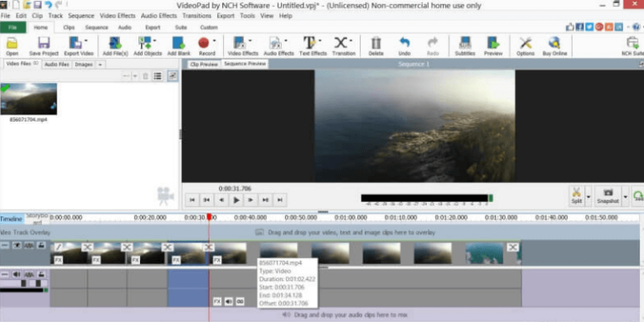This screenshot has height=322, width=644.
Task: Expand the Transition dropdown arrow
Action: pyautogui.click(x=351, y=40)
